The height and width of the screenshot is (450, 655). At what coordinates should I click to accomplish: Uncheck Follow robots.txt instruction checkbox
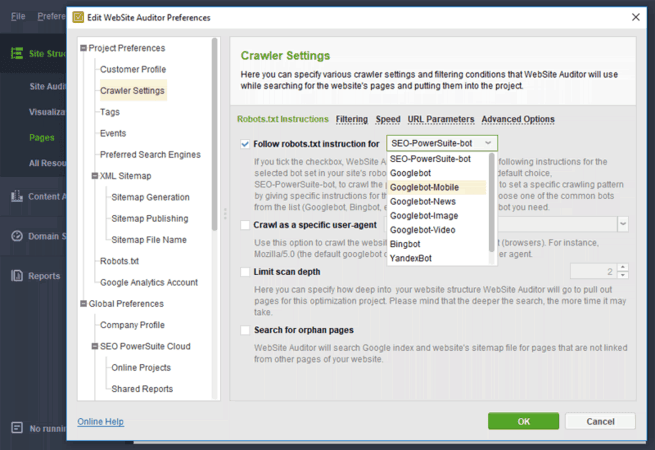(246, 144)
